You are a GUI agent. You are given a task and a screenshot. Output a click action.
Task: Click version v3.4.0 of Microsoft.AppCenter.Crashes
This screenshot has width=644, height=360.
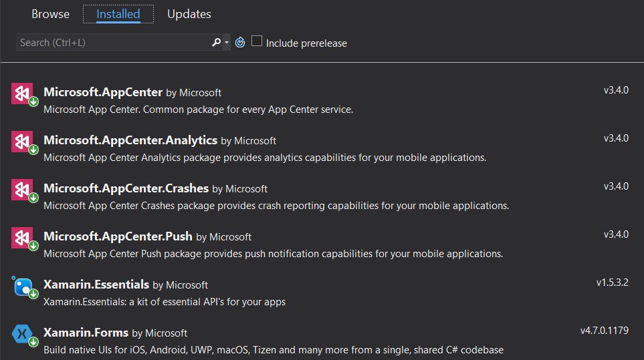pyautogui.click(x=616, y=186)
